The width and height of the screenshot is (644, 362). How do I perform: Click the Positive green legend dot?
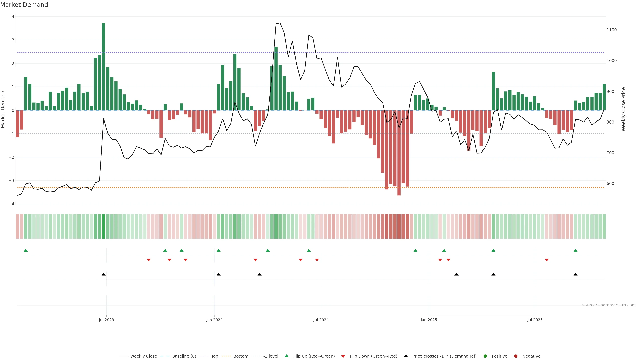pyautogui.click(x=485, y=356)
